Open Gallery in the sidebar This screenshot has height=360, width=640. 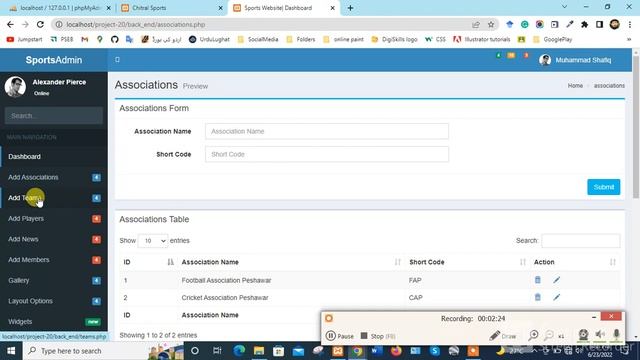coord(54,280)
